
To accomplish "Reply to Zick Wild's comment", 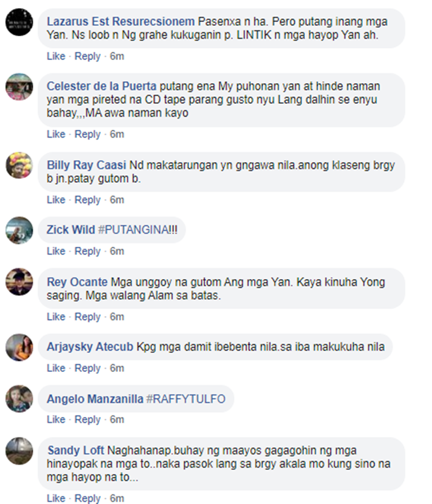I will pyautogui.click(x=88, y=251).
